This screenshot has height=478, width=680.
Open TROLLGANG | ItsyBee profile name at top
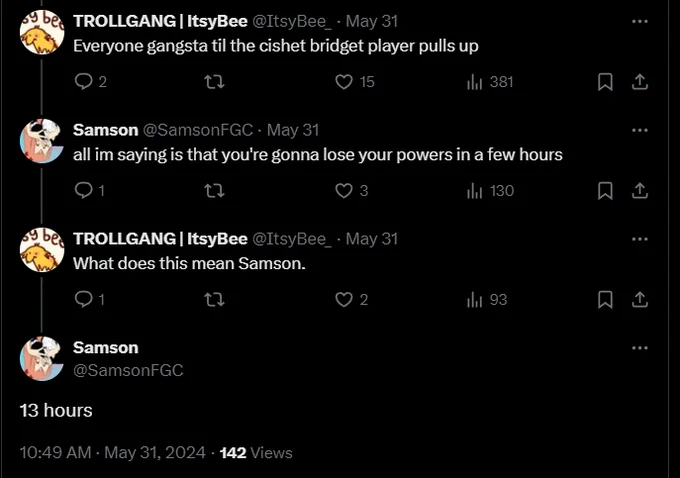(160, 21)
